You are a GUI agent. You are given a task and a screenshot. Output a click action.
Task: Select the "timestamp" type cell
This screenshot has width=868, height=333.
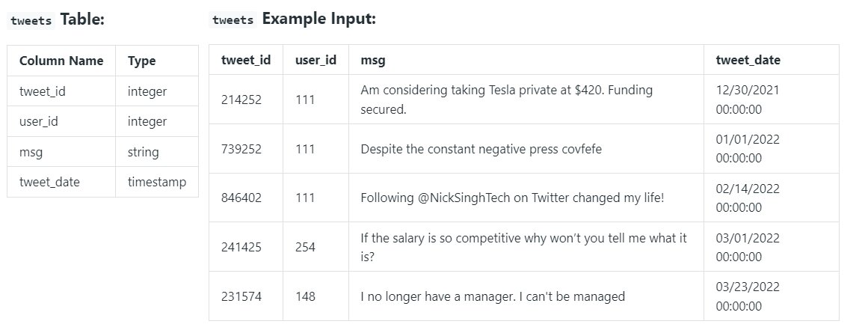pos(157,182)
